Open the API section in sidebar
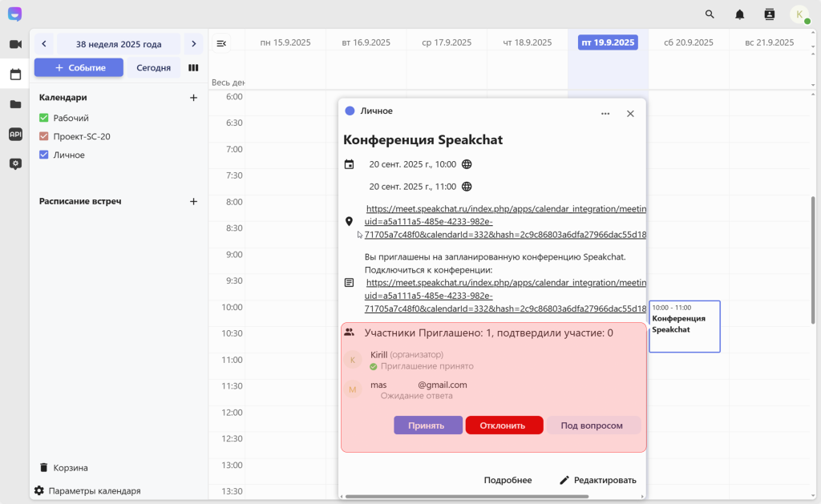 [x=15, y=134]
